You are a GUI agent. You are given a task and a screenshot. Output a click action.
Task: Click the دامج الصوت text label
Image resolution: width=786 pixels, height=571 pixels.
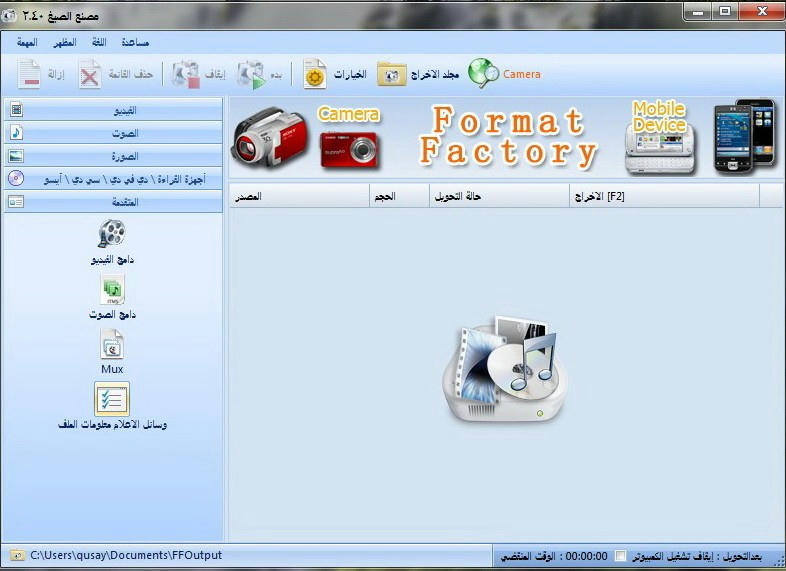112,315
